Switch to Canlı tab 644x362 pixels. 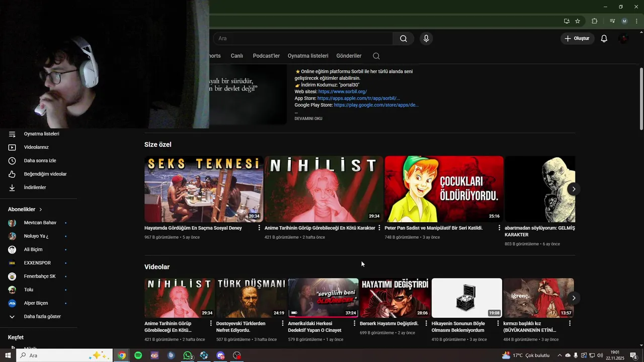coord(237,56)
